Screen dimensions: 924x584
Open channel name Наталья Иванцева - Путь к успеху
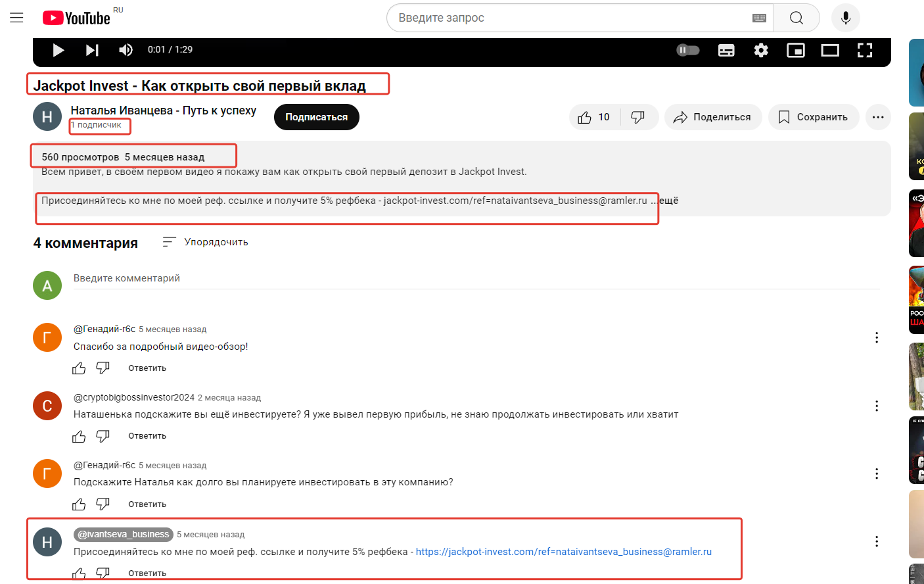164,110
